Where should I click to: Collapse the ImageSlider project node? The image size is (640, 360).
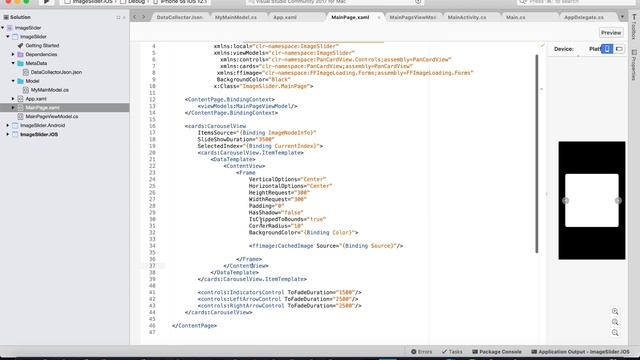tap(8, 37)
